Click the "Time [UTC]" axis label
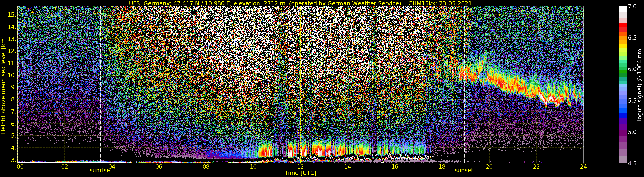Image resolution: width=644 pixels, height=177 pixels. coord(300,173)
